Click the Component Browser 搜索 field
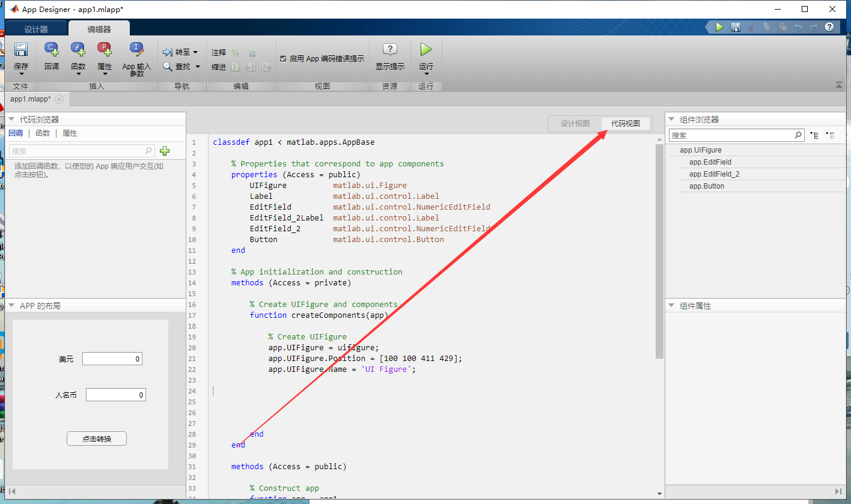Screen dimensions: 851x504 (x=737, y=135)
